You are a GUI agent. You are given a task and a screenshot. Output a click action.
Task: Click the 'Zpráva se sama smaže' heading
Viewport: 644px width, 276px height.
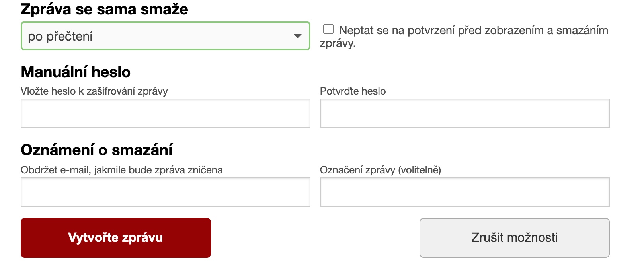click(104, 9)
